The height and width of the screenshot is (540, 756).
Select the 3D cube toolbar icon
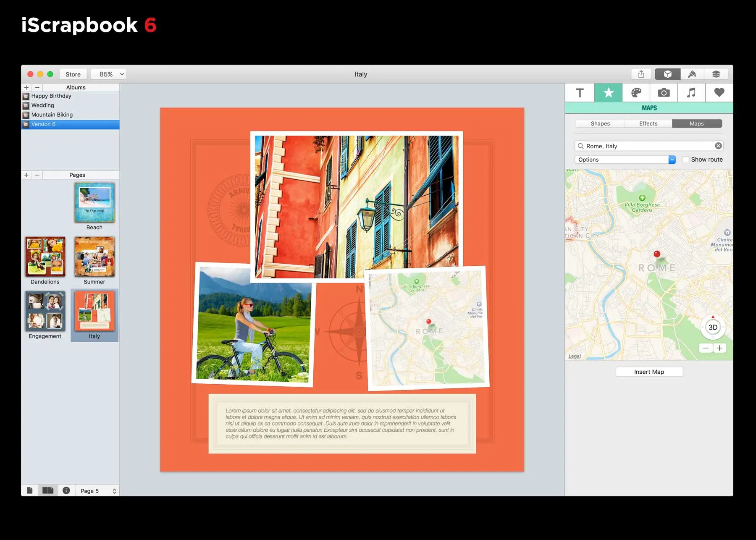point(667,74)
